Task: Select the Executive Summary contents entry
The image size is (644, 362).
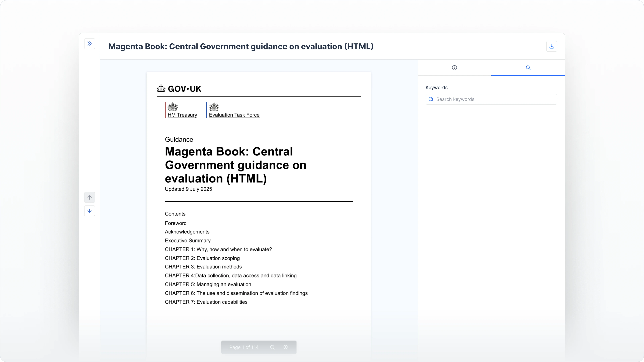Action: 187,241
